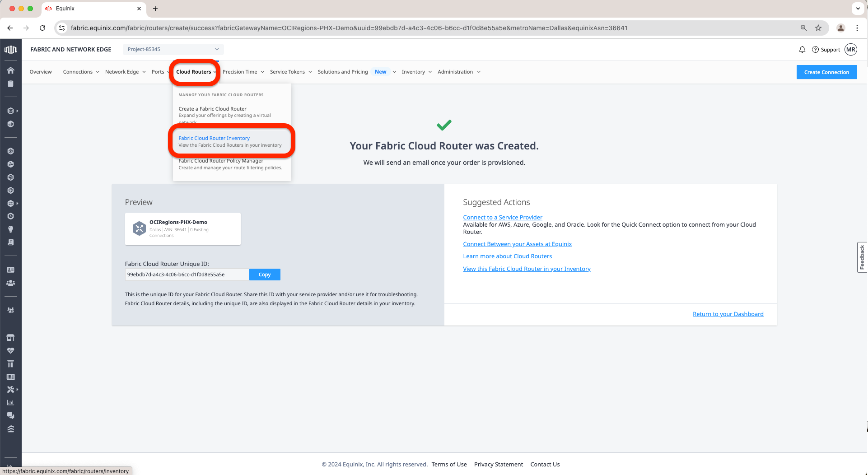Open a new browser tab
The image size is (868, 475).
click(x=155, y=9)
